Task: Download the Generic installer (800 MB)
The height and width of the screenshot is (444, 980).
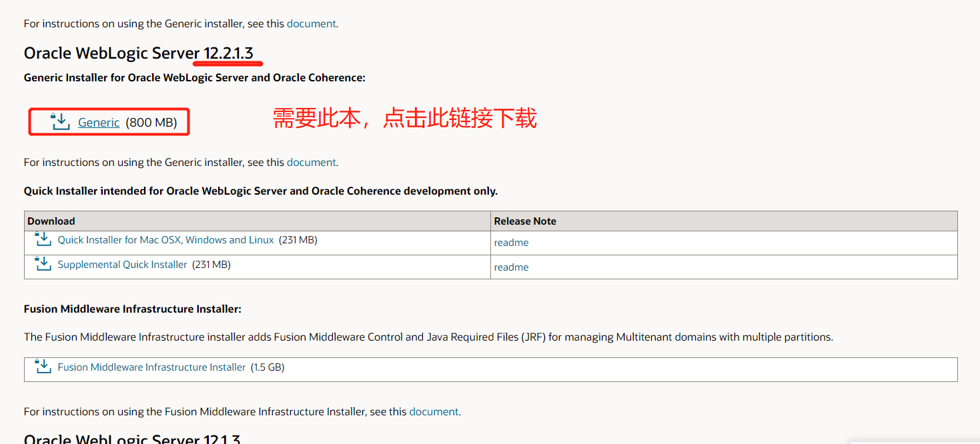Action: (x=99, y=122)
